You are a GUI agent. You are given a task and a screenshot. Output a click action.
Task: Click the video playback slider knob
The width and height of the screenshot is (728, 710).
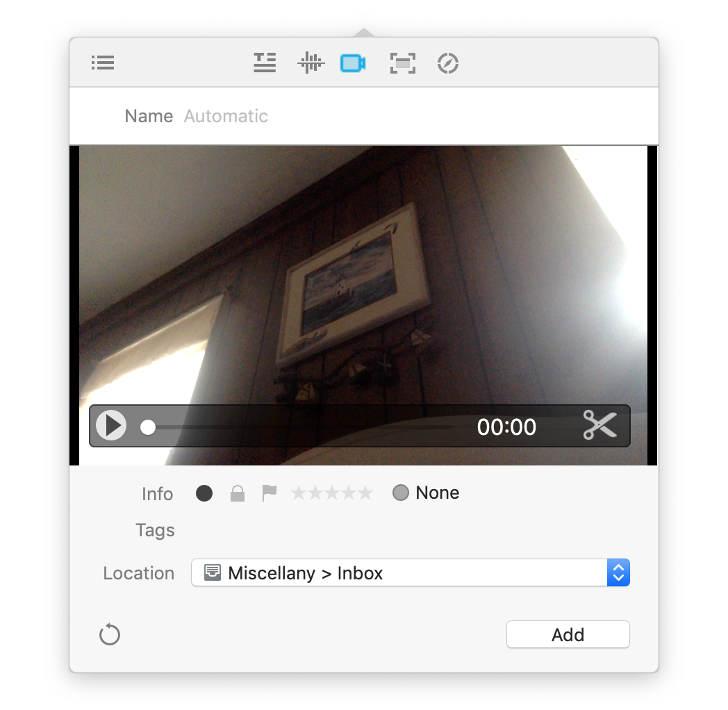[148, 427]
